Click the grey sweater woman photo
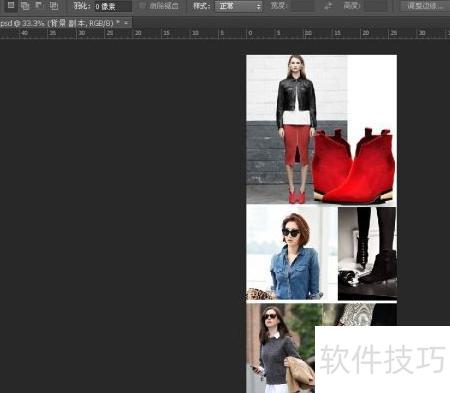The width and height of the screenshot is (450, 393). (x=280, y=348)
